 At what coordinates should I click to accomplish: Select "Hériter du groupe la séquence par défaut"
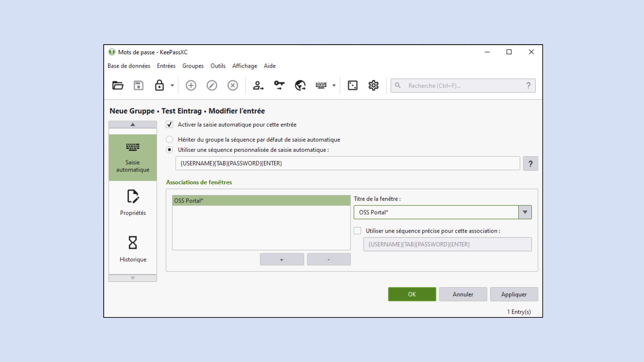pyautogui.click(x=169, y=139)
